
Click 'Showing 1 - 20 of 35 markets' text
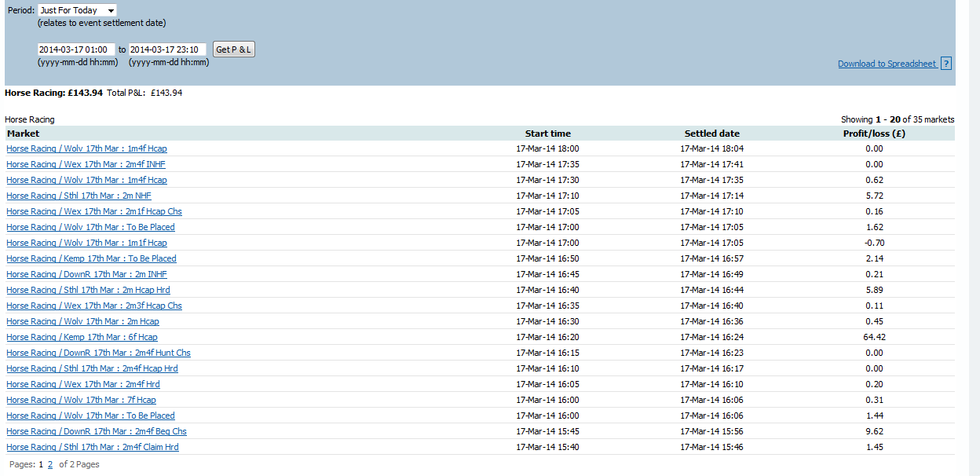(898, 119)
